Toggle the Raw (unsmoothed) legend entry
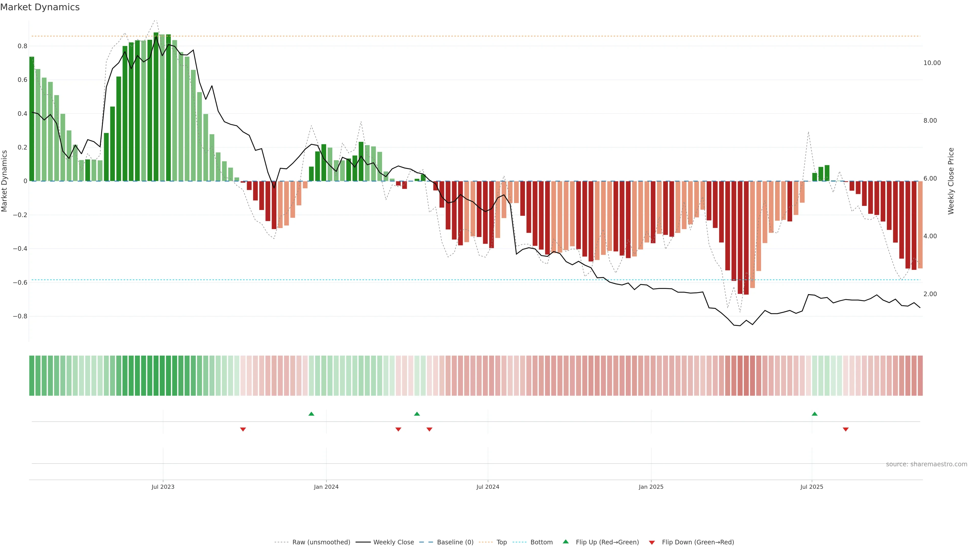Viewport: 980px width, 551px height. point(321,542)
